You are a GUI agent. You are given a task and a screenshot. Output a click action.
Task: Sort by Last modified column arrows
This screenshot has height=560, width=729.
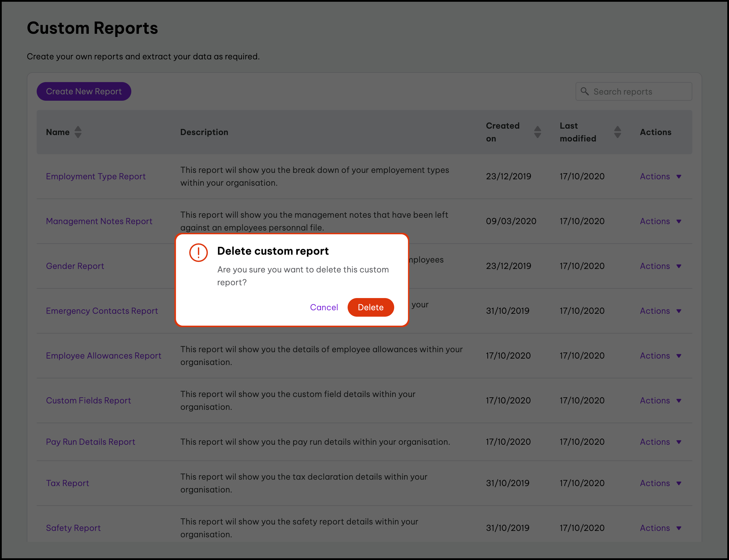tap(618, 132)
